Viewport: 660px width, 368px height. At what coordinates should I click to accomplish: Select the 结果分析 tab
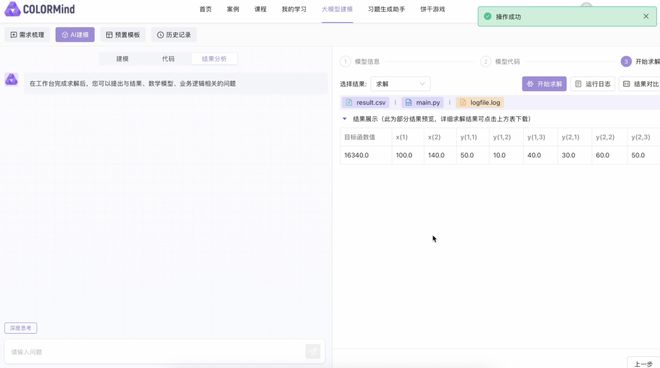(214, 59)
